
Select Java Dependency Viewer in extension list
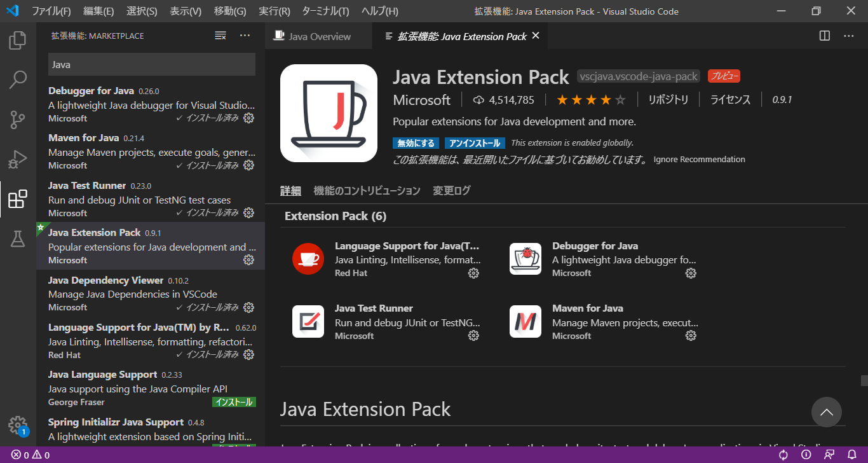(151, 293)
